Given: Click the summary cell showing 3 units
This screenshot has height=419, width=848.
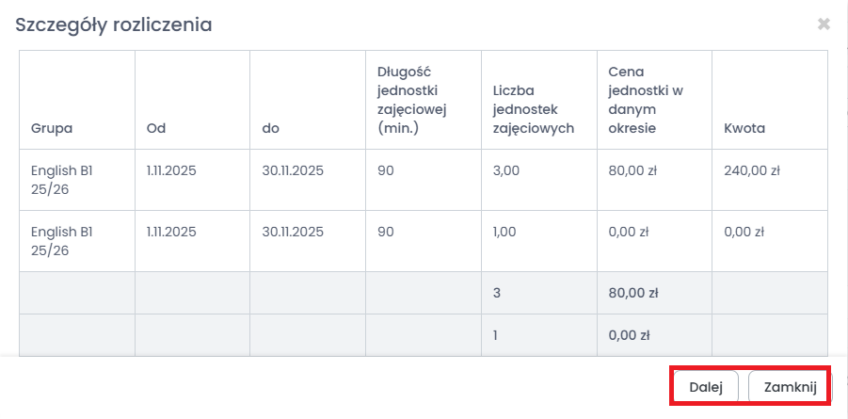Looking at the screenshot, I should pyautogui.click(x=498, y=293).
